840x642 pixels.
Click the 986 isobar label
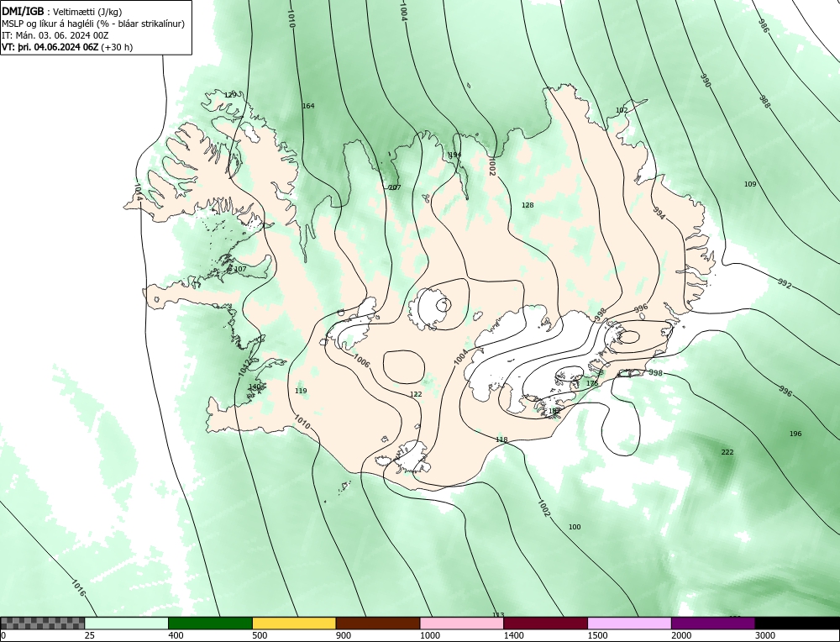[x=764, y=25]
